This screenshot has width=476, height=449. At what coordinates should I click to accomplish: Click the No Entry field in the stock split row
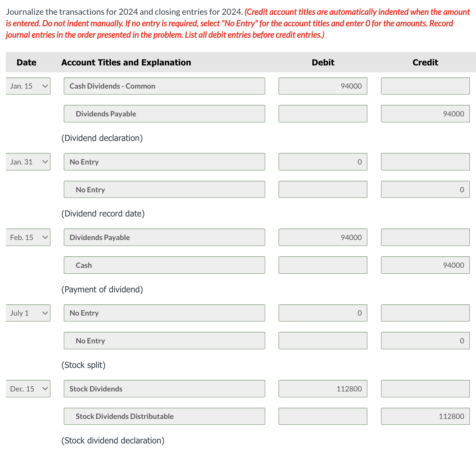[164, 313]
